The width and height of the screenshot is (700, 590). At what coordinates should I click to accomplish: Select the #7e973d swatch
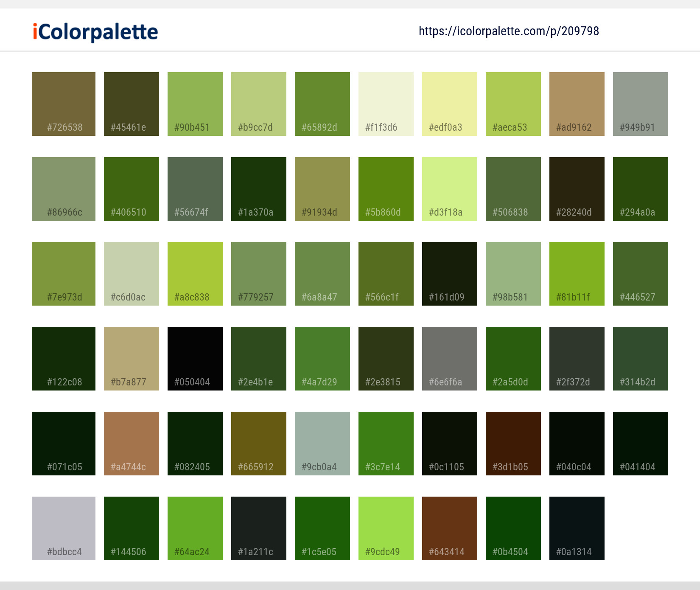(64, 274)
